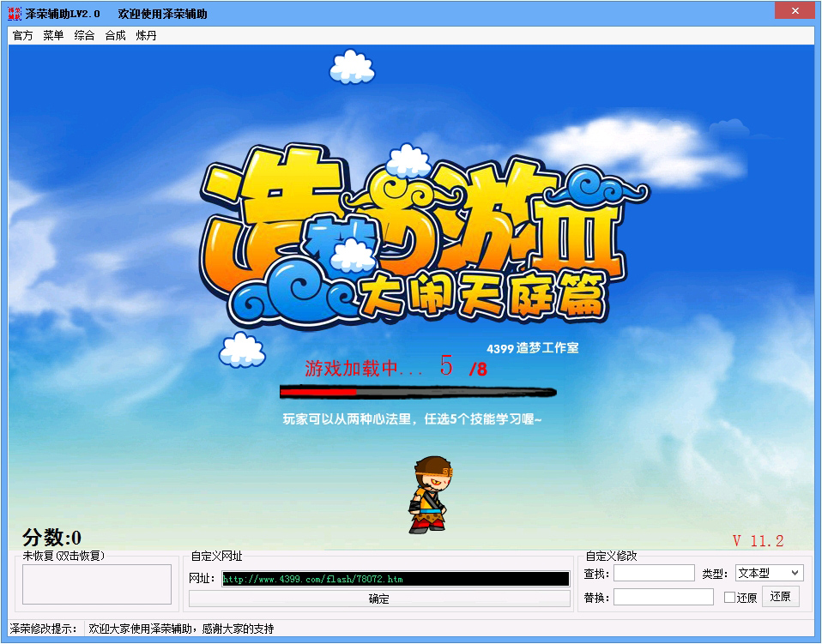Image resolution: width=822 pixels, height=644 pixels.
Task: Focus the 网址 URL input field
Action: click(x=395, y=579)
